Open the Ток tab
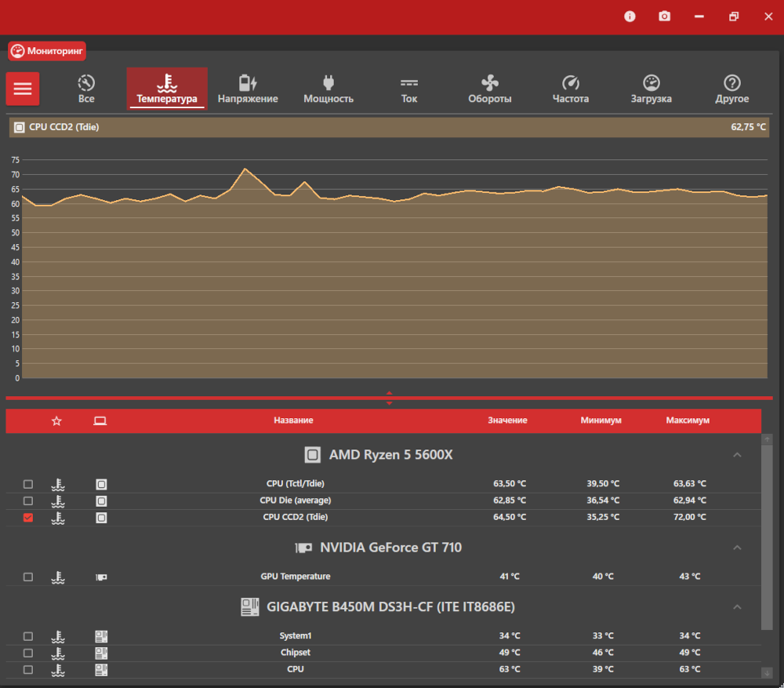784x688 pixels. click(409, 89)
